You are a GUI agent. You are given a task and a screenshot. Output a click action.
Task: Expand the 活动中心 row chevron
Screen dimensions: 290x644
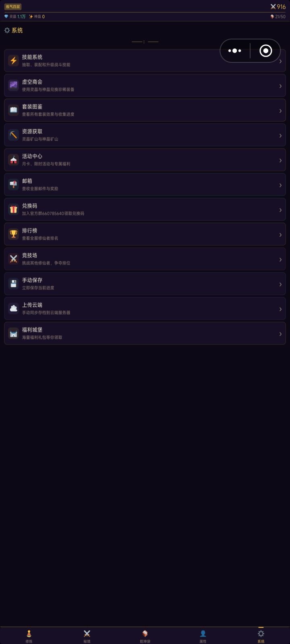pos(280,160)
